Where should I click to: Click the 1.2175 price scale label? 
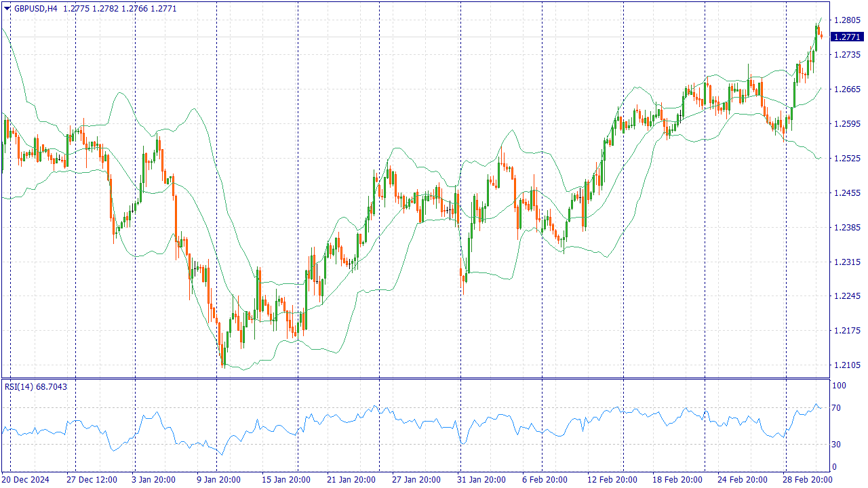pos(848,331)
